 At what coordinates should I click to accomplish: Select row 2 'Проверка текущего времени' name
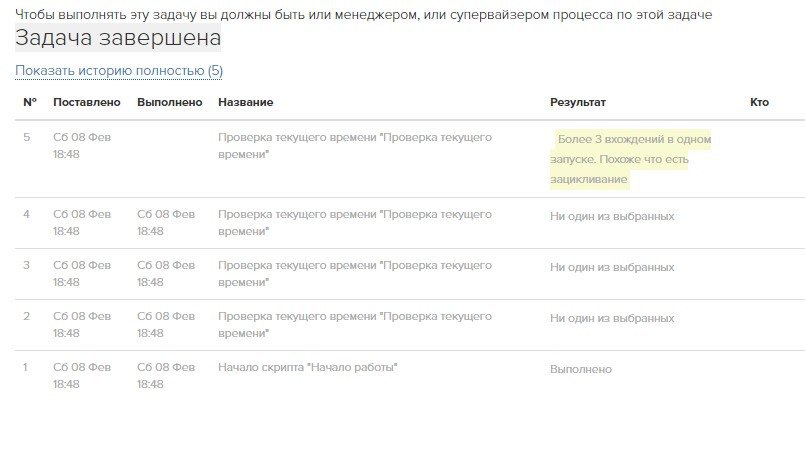[x=355, y=324]
